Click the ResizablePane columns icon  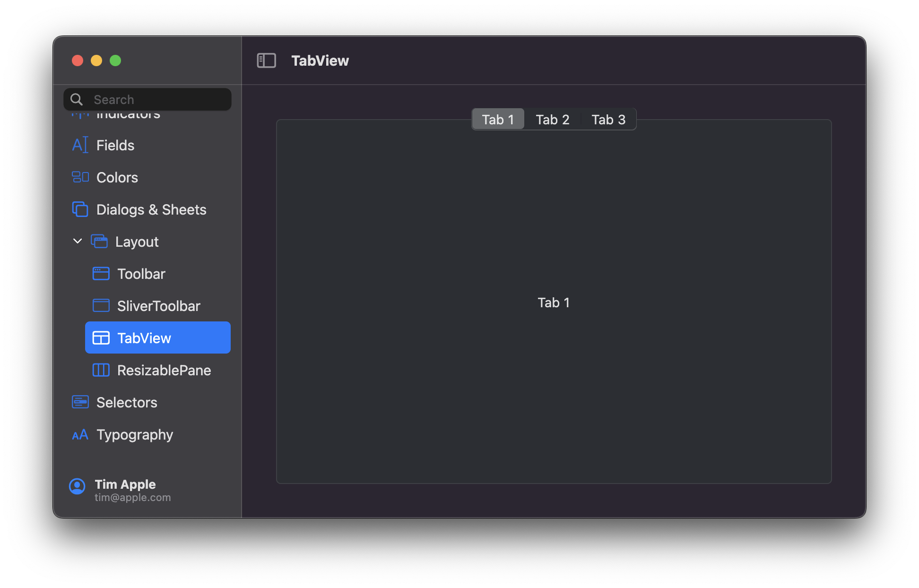(101, 370)
